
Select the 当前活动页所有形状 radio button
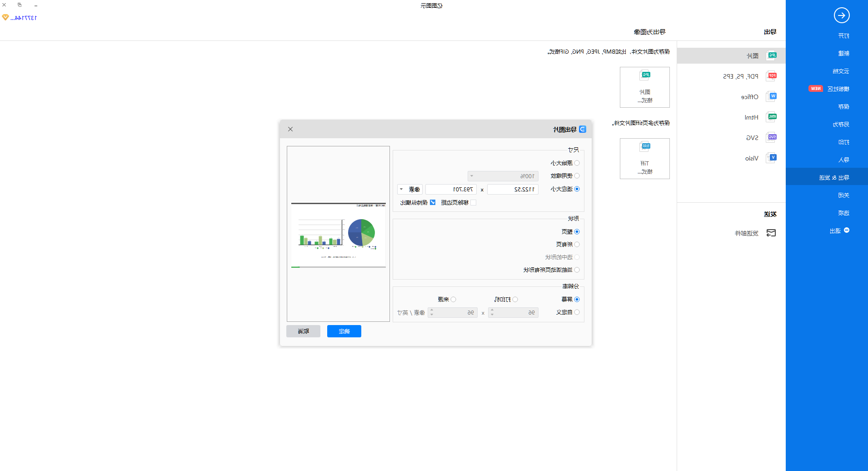point(577,270)
